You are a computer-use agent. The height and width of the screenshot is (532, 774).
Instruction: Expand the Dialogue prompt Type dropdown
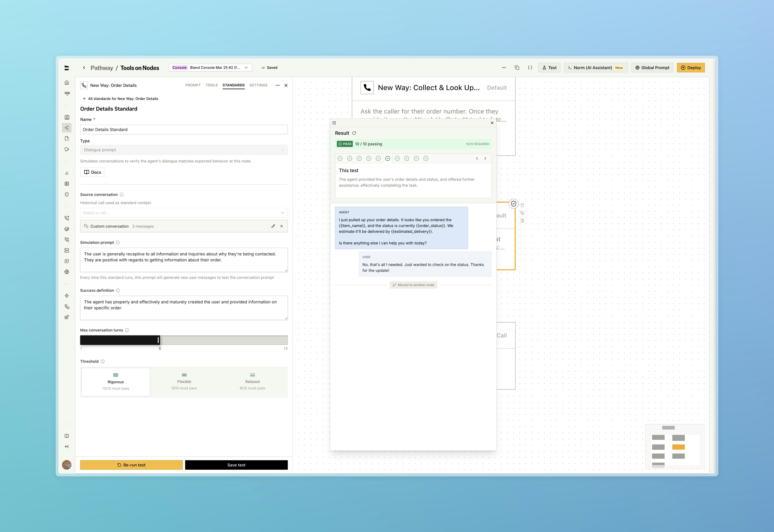(184, 150)
